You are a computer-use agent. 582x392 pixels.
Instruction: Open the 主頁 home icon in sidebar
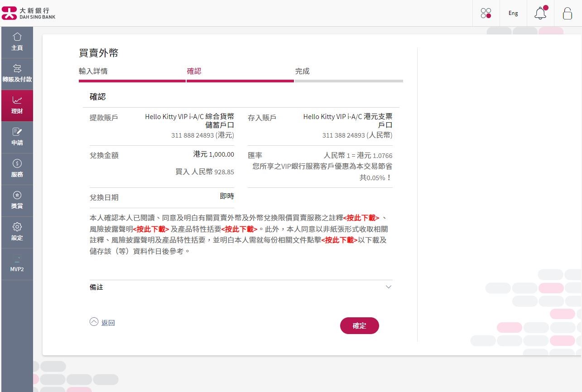click(x=17, y=42)
